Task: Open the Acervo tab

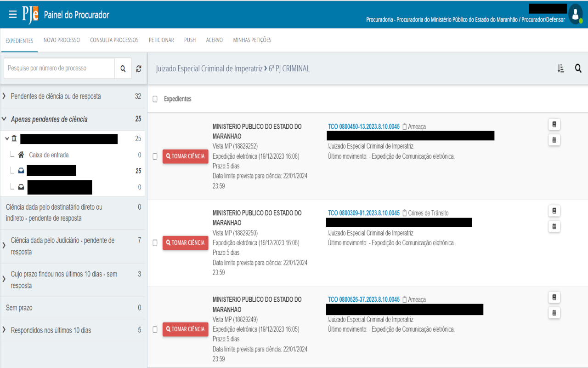Action: coord(215,40)
